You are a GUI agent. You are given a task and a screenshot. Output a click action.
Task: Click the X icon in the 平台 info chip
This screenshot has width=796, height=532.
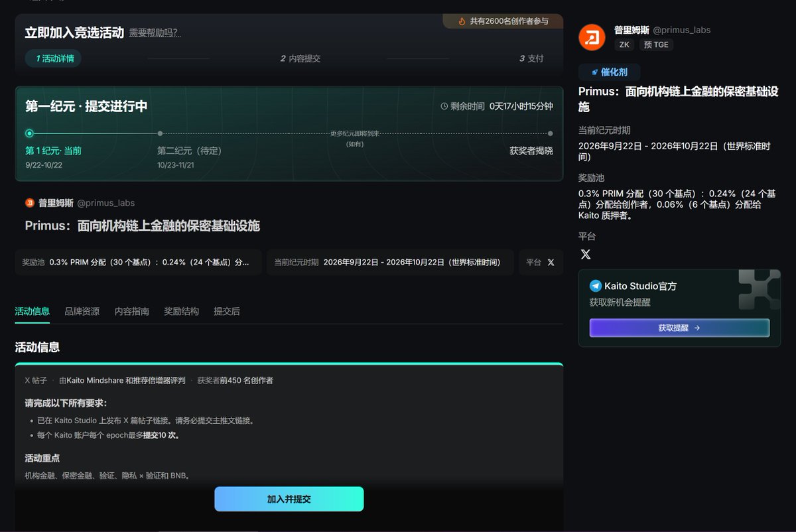pos(551,262)
